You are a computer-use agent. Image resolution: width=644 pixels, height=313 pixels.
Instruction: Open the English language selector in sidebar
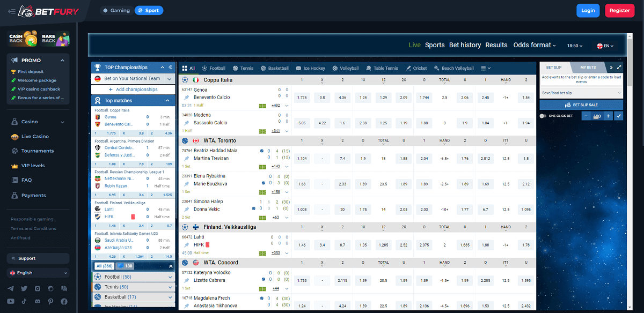38,273
